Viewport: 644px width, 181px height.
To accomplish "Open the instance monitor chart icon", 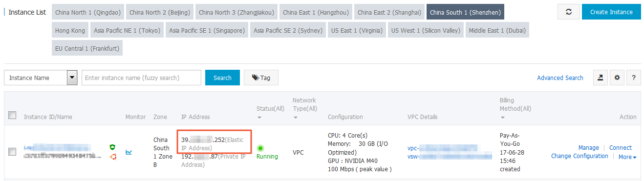I will coord(129,152).
